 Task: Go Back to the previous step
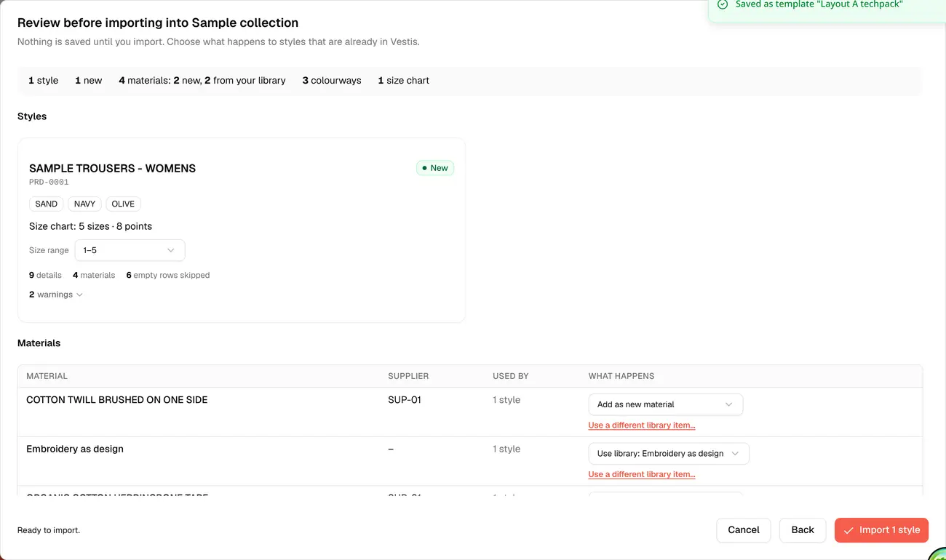[x=803, y=530]
